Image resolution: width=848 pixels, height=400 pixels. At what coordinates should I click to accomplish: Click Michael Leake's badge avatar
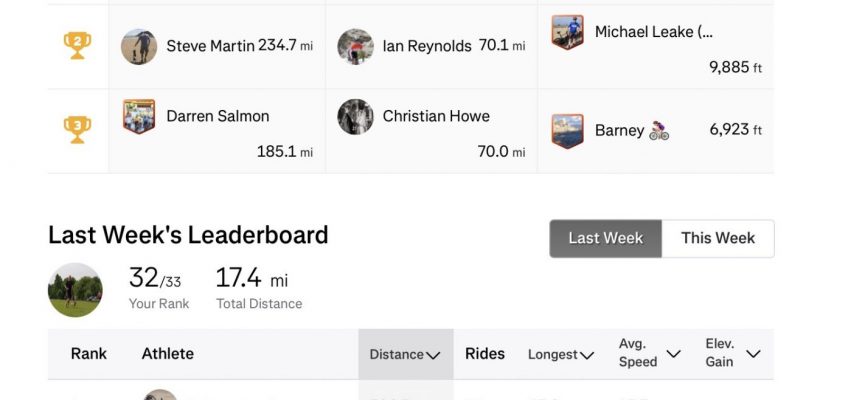pyautogui.click(x=567, y=32)
